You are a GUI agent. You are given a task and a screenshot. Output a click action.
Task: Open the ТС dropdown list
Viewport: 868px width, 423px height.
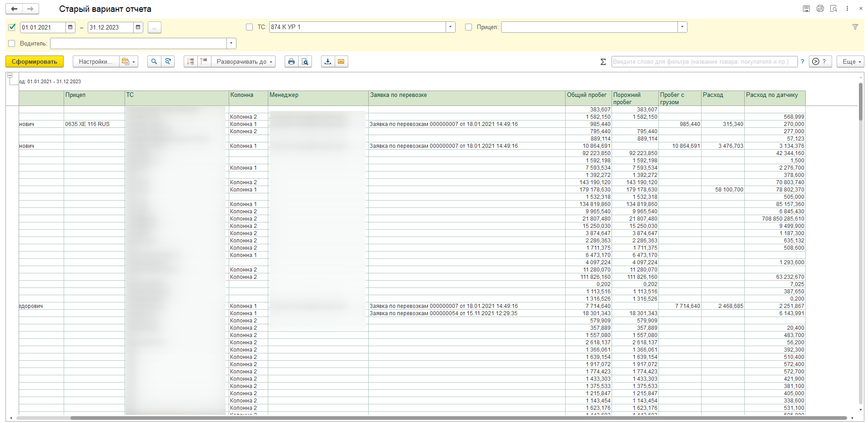[450, 27]
